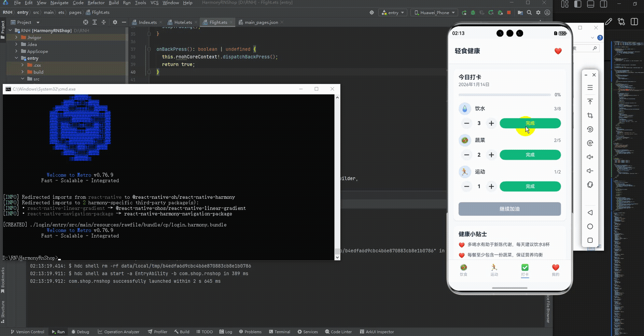Click the locate target icon left of entry dropdown
644x336 pixels.
point(371,13)
